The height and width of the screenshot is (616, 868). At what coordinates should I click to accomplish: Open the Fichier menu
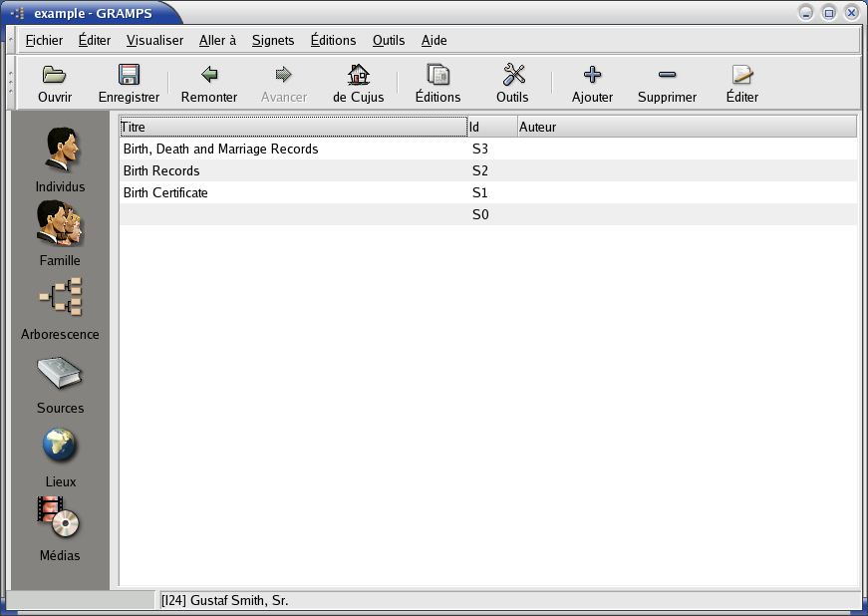pyautogui.click(x=44, y=41)
